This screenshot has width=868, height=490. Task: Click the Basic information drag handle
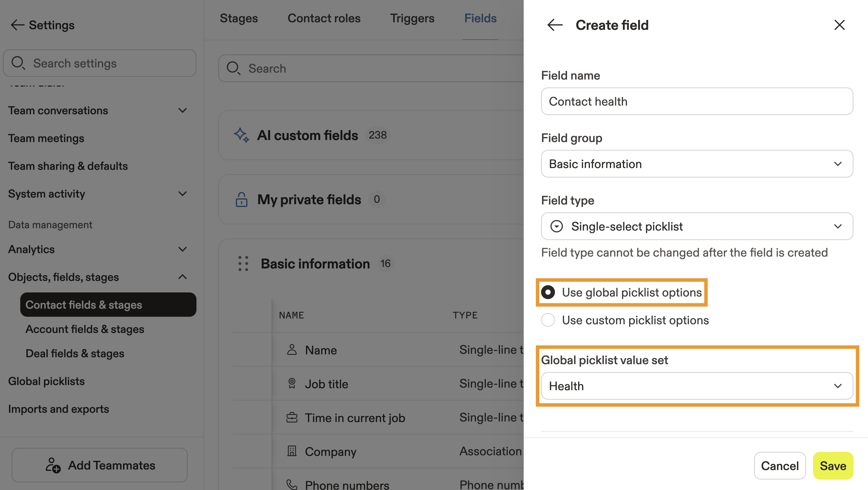[x=243, y=264]
